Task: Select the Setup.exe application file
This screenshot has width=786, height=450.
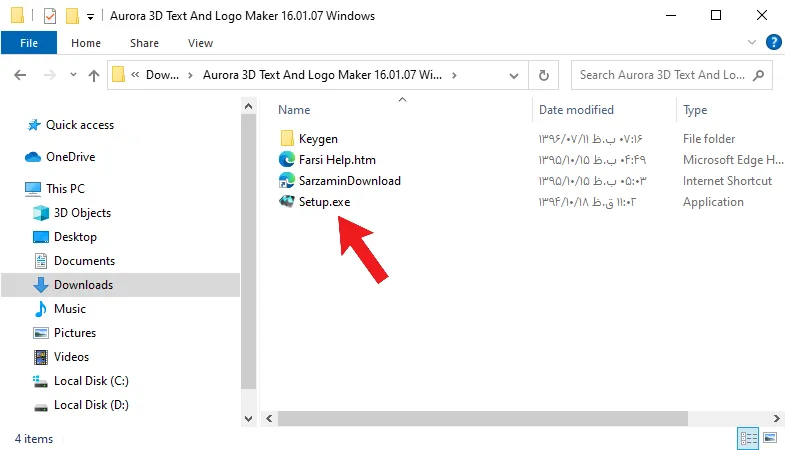Action: (x=324, y=202)
